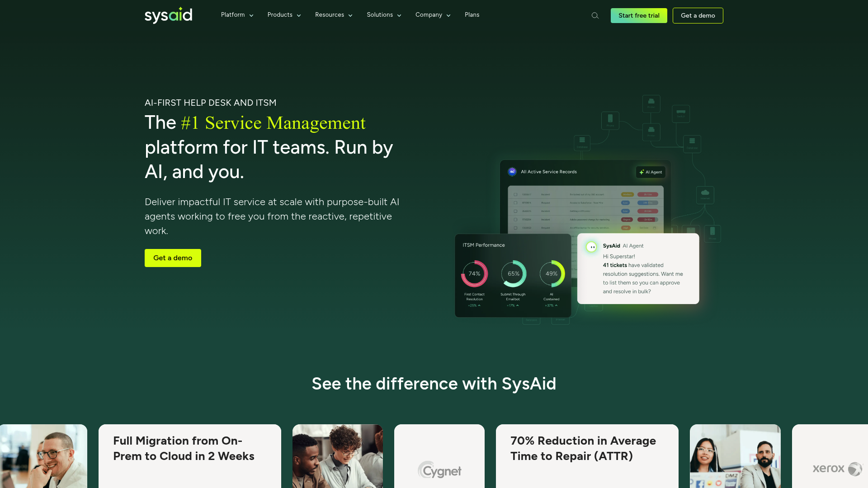Open the calendar icon beside Set Date

pyautogui.click(x=655, y=228)
